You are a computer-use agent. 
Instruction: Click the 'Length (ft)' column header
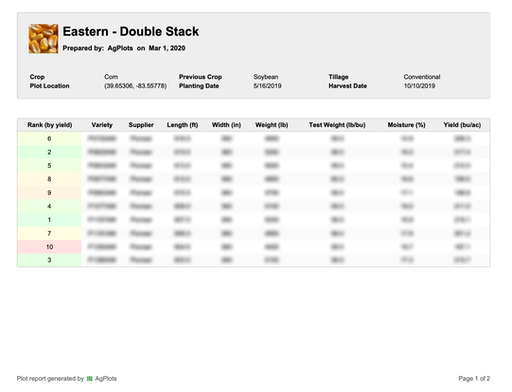[x=182, y=125]
